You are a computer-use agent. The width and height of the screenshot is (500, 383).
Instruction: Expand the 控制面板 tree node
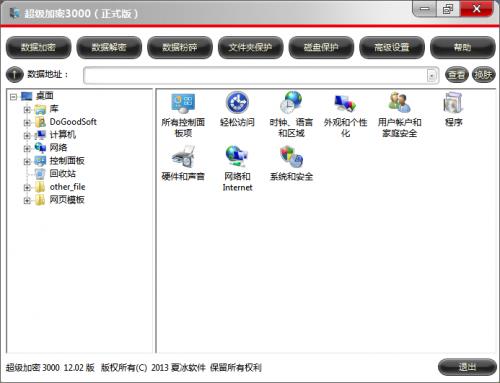(27, 162)
